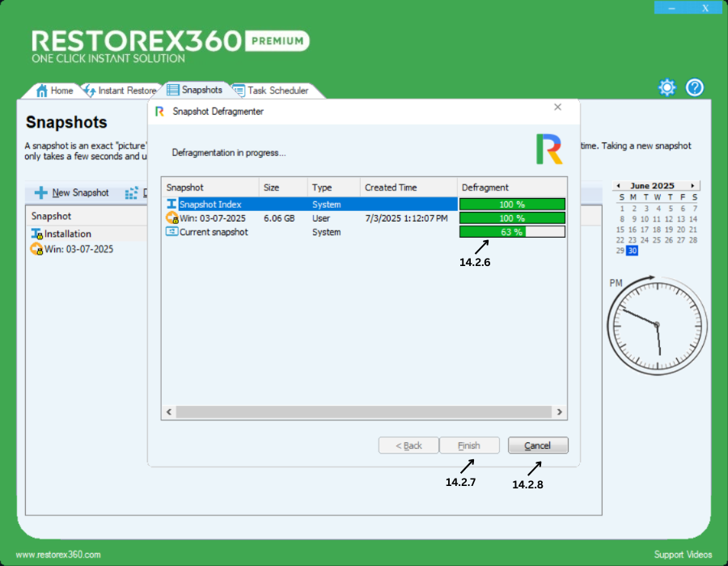Screen dimensions: 728x566
Task: Sort by the Created Time column header
Action: [x=392, y=188]
